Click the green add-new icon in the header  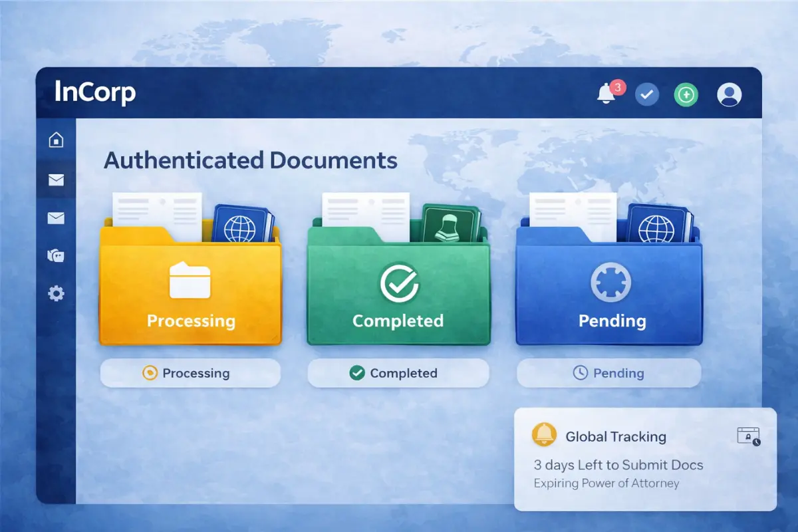pyautogui.click(x=686, y=94)
